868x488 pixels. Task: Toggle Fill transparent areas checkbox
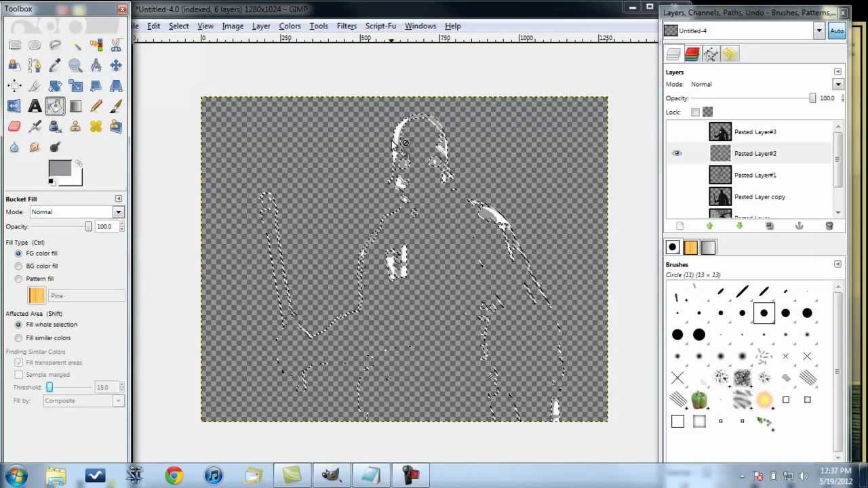pos(18,363)
